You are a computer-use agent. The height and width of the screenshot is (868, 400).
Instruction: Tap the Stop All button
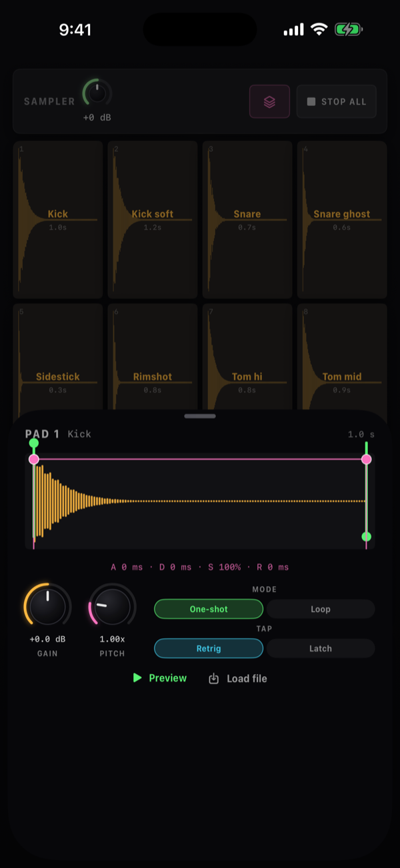pyautogui.click(x=337, y=101)
